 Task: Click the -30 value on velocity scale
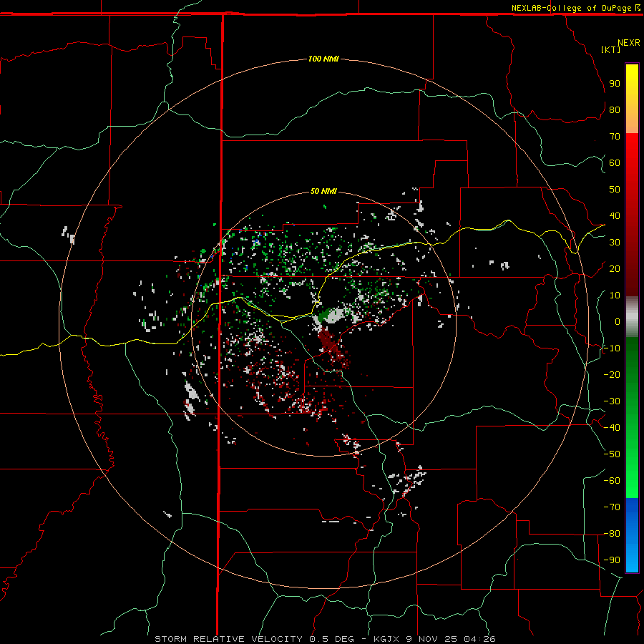tap(612, 401)
